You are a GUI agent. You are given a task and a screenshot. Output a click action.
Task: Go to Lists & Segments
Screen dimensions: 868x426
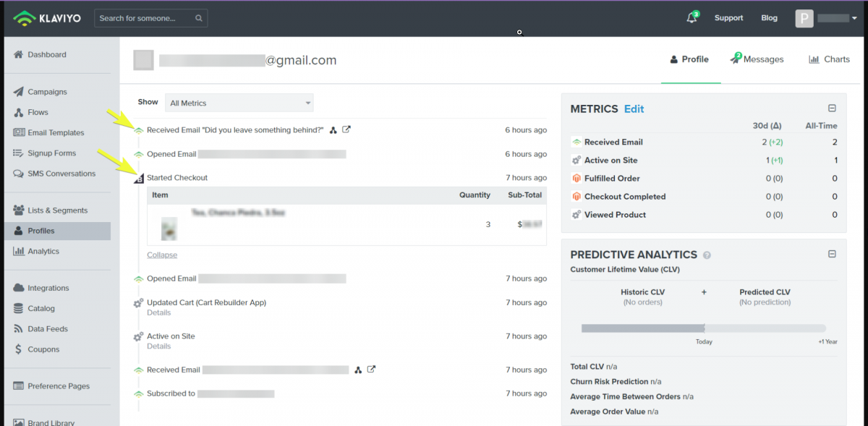57,210
